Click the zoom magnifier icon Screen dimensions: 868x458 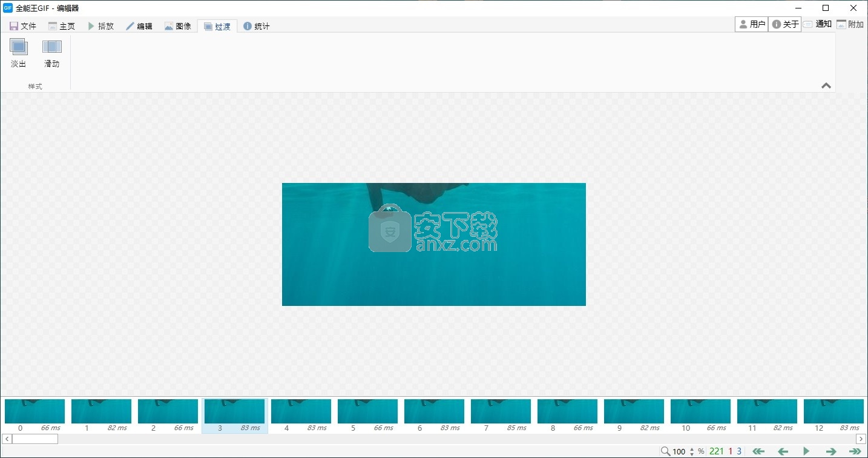point(665,451)
